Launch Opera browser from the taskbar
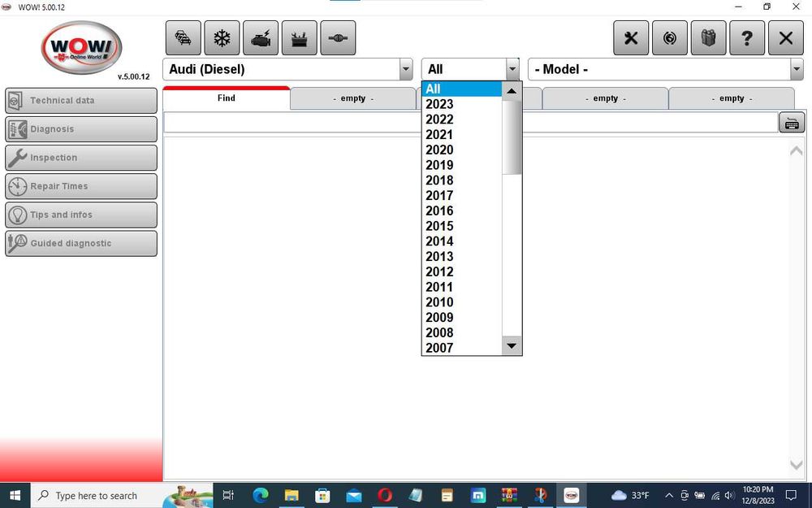Image resolution: width=812 pixels, height=508 pixels. (x=385, y=496)
